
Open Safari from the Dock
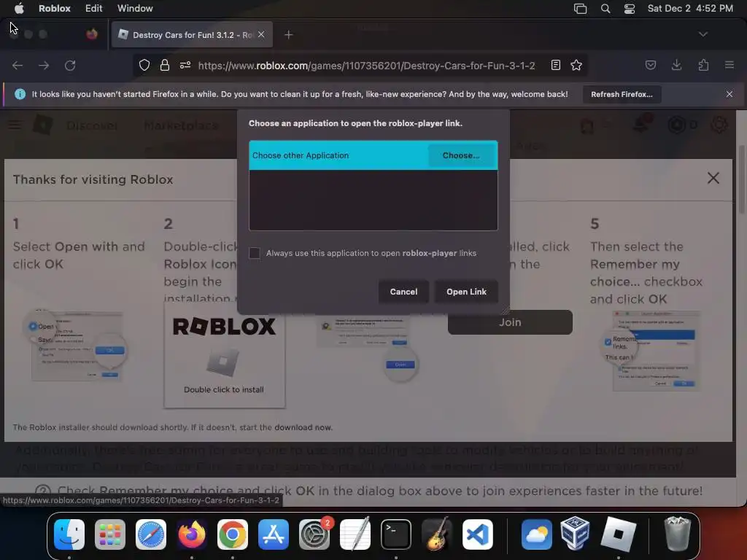click(151, 534)
